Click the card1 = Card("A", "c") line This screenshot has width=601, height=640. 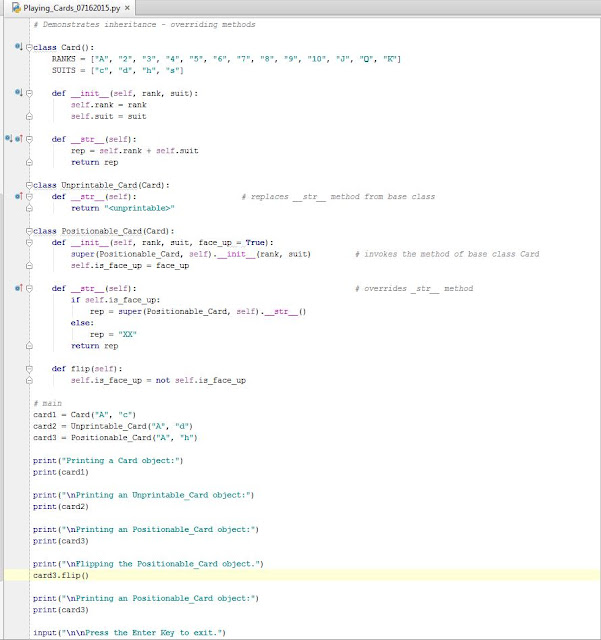point(84,415)
